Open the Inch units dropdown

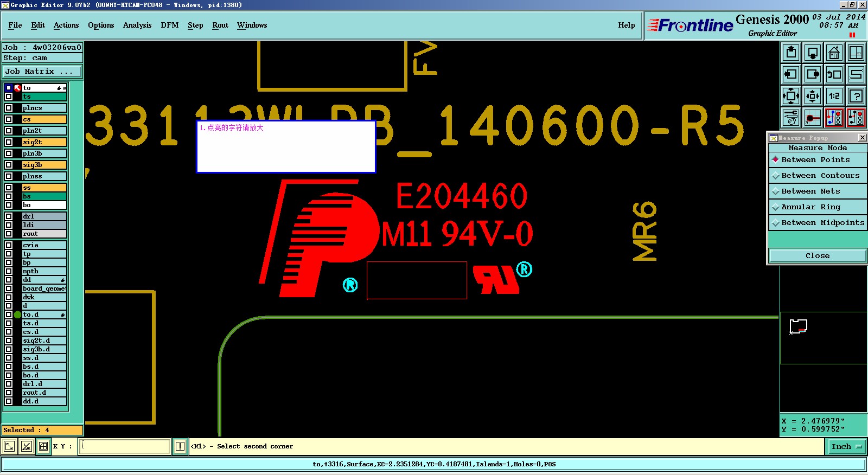point(846,447)
